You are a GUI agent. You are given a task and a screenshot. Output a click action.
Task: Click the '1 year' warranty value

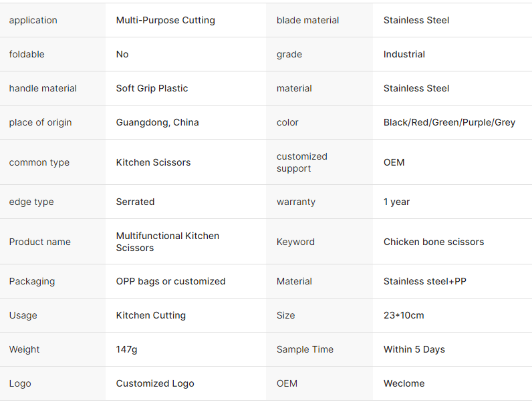tap(396, 202)
